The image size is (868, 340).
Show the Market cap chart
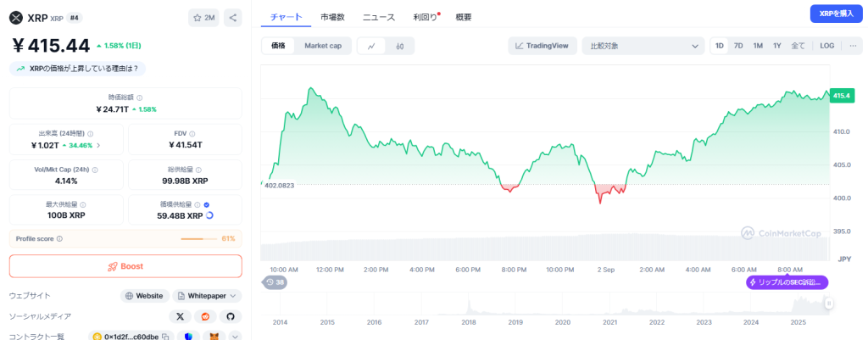pyautogui.click(x=323, y=46)
